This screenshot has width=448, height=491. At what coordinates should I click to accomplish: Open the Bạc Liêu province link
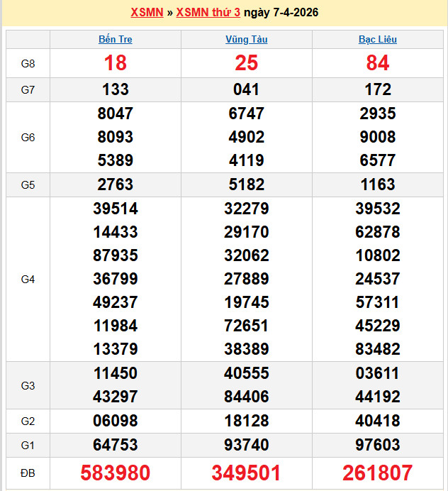point(377,40)
